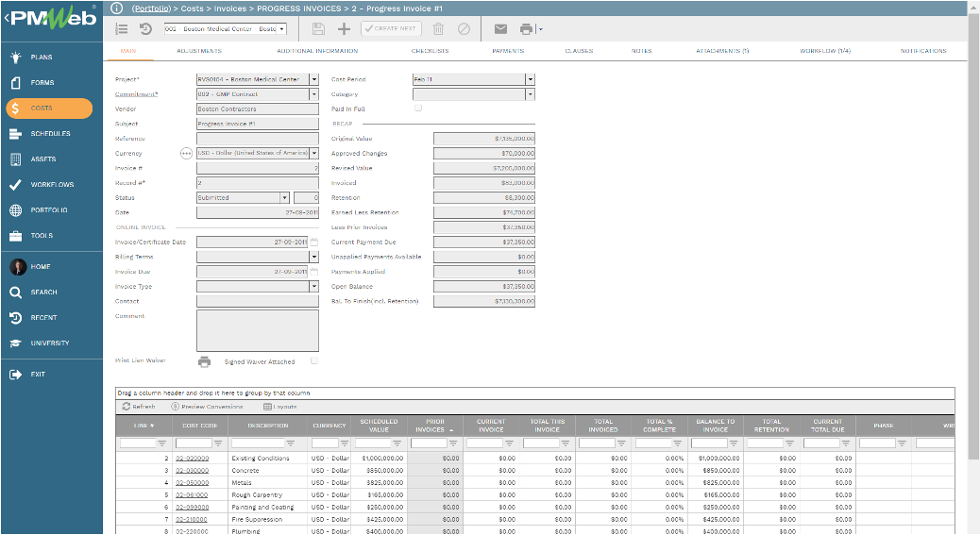This screenshot has height=535, width=980.
Task: Switch to the Adjustments tab
Action: tap(199, 51)
